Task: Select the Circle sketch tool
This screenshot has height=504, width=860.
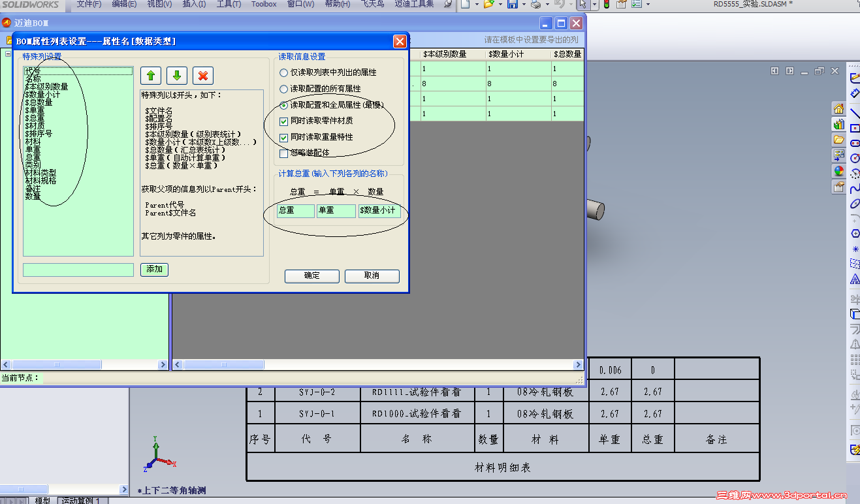Action: pos(855,158)
